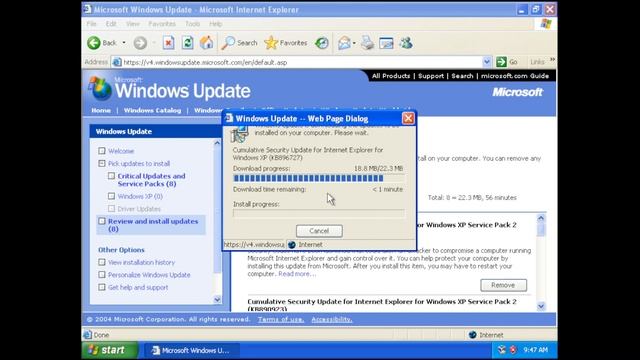The width and height of the screenshot is (640, 360).
Task: Click the Print icon
Action: pos(367,43)
